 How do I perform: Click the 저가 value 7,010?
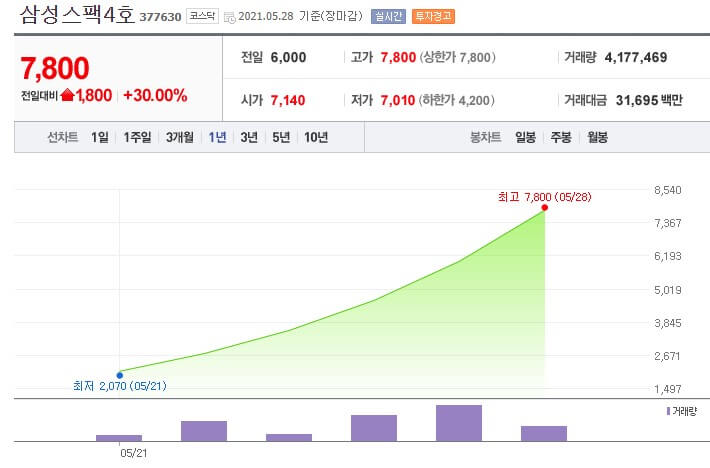[x=398, y=100]
